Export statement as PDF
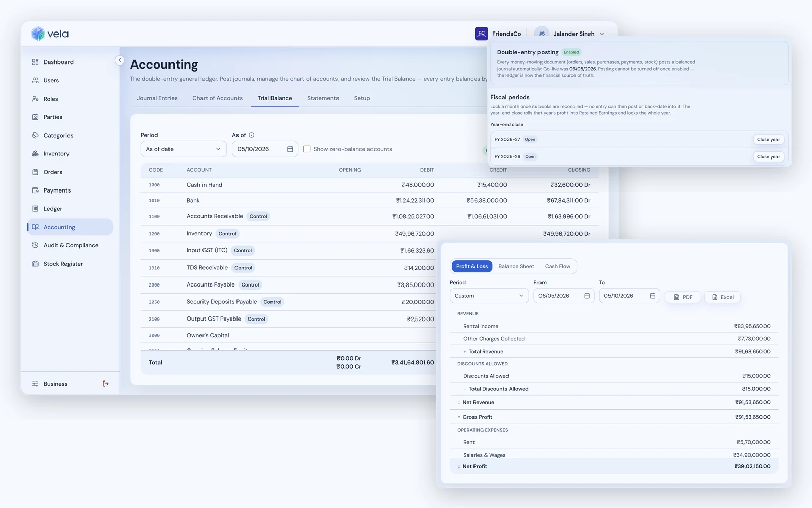 tap(683, 297)
